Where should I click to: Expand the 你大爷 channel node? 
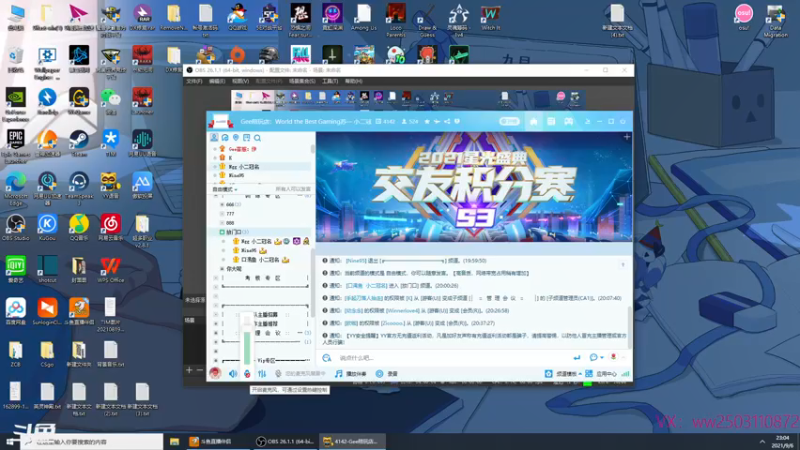[x=222, y=269]
